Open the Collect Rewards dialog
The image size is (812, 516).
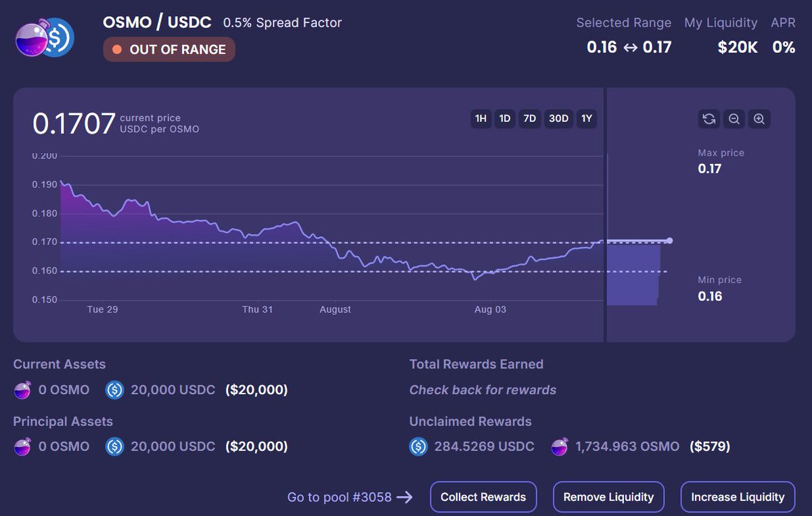coord(483,496)
